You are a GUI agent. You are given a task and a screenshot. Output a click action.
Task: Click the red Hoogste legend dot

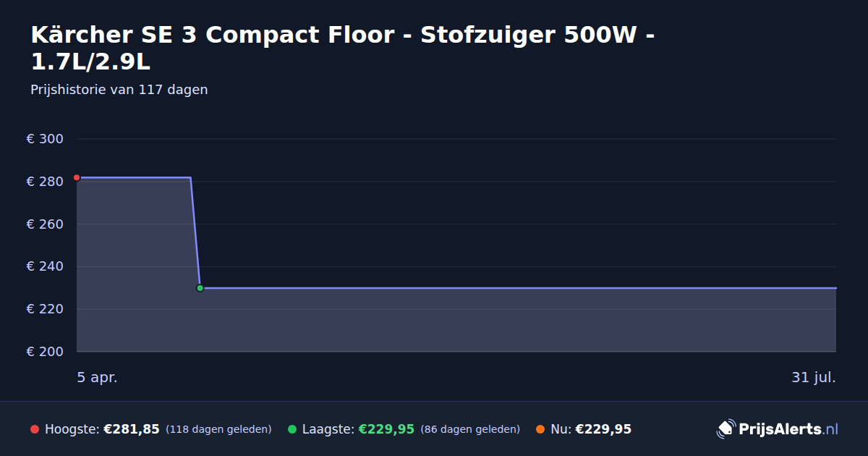click(35, 429)
